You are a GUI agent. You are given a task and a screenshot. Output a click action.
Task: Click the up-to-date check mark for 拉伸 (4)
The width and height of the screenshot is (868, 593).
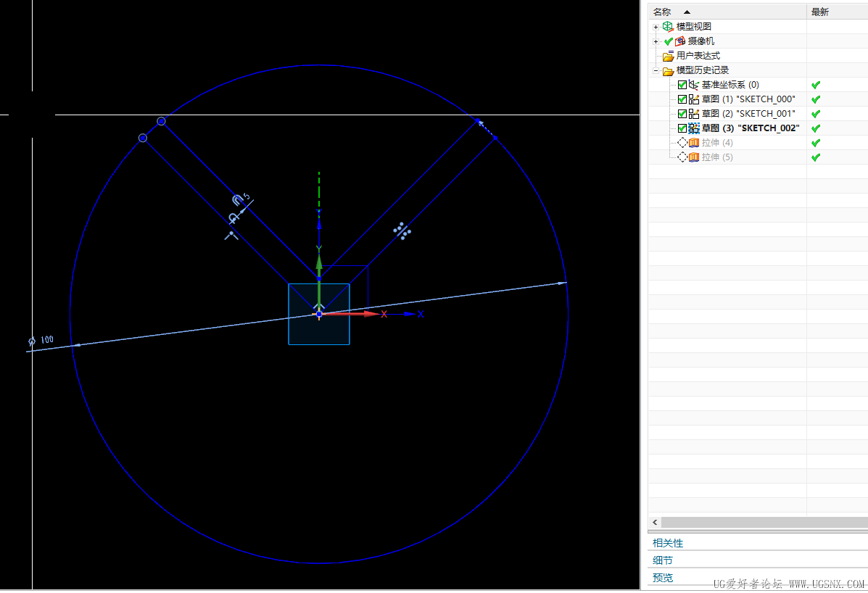tap(815, 143)
